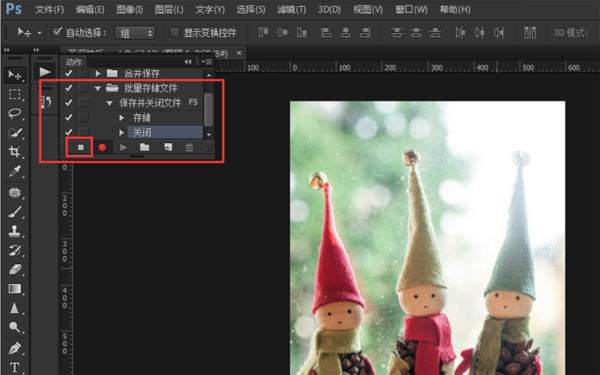Activate the Type text tool
The height and width of the screenshot is (375, 600).
[x=15, y=367]
